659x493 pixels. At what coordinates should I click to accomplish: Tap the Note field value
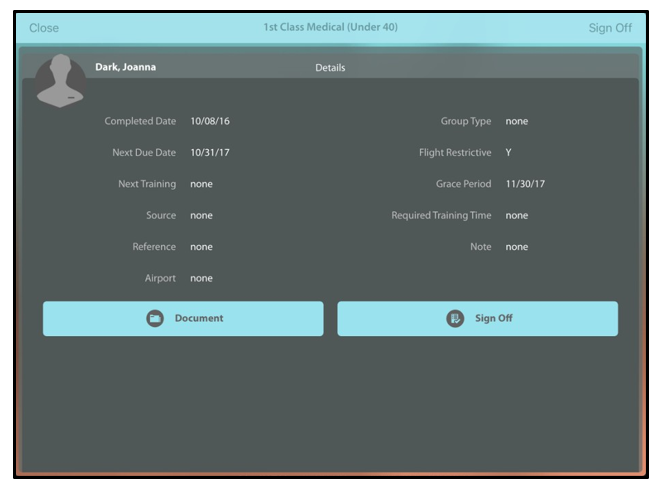tap(516, 247)
